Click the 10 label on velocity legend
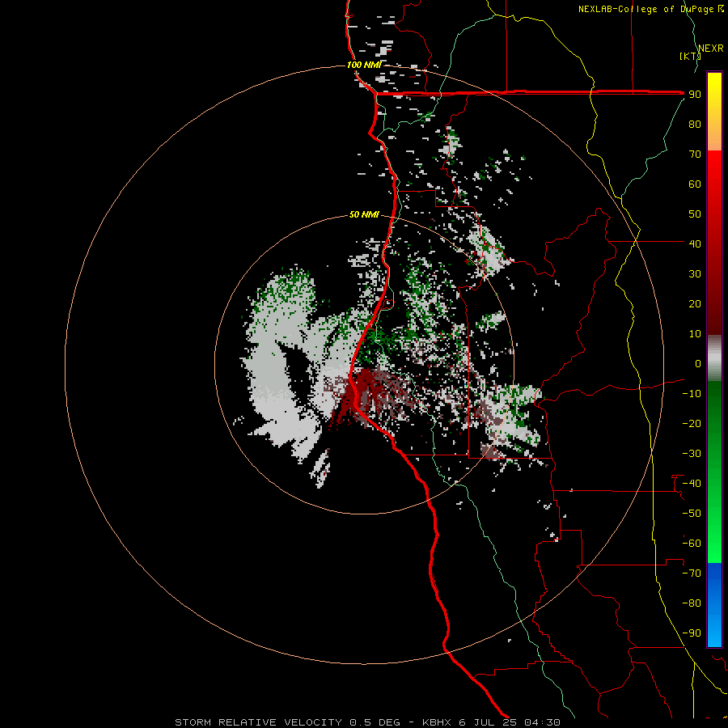 (695, 334)
